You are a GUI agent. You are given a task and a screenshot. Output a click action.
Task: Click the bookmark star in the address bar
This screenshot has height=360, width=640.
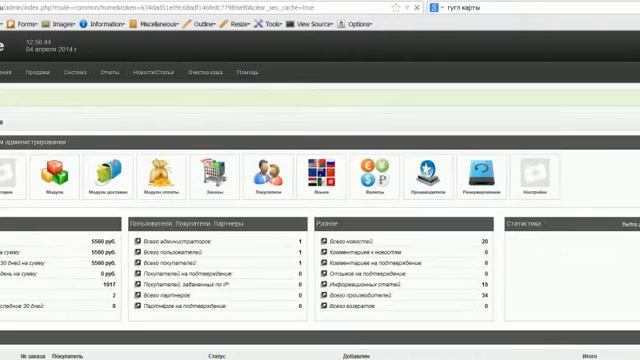pyautogui.click(x=396, y=7)
